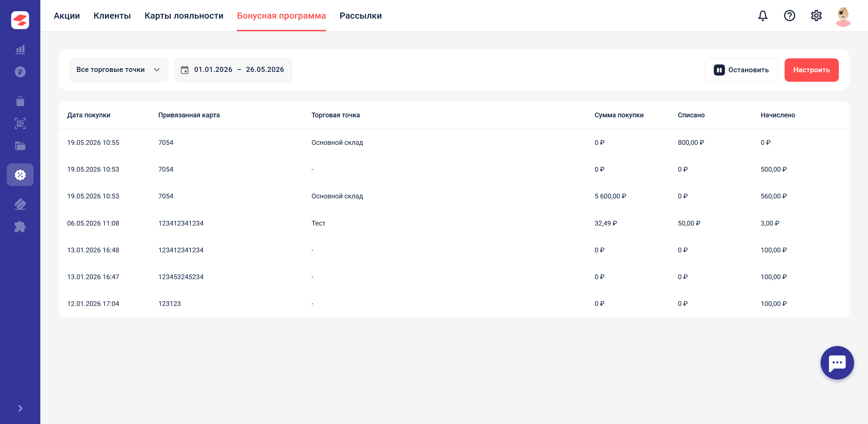
Task: Switch to the Рассылки tab
Action: pyautogui.click(x=361, y=16)
